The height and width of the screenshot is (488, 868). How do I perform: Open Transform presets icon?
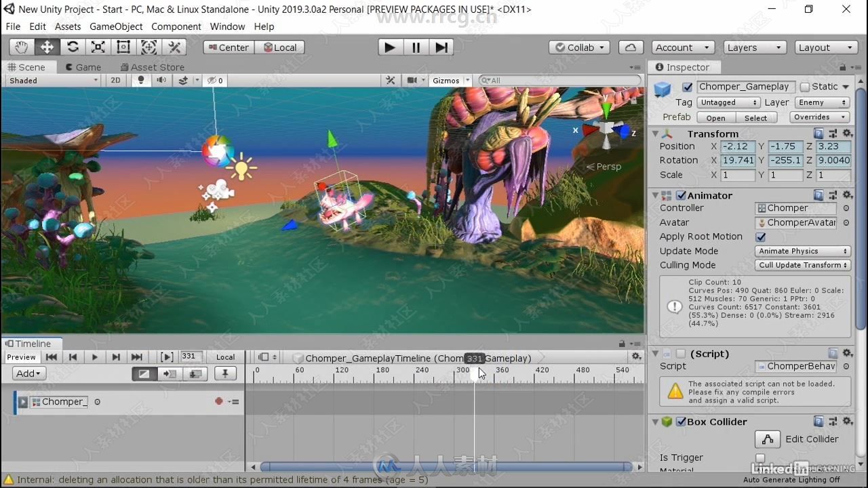coord(833,134)
